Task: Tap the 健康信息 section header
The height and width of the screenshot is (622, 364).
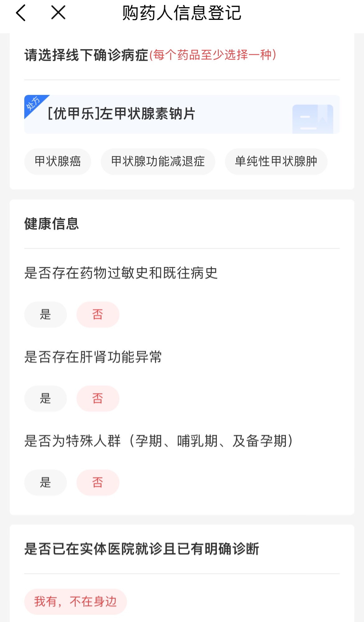Action: click(x=52, y=224)
